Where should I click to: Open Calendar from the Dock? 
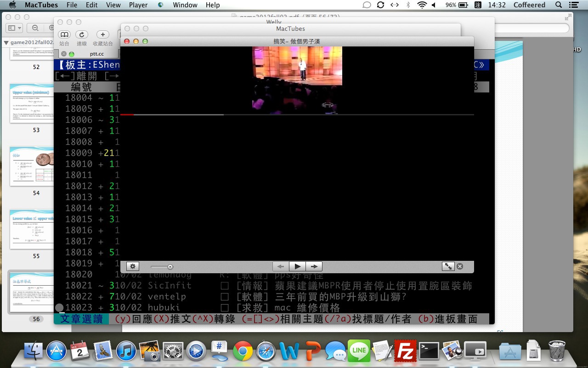click(80, 351)
